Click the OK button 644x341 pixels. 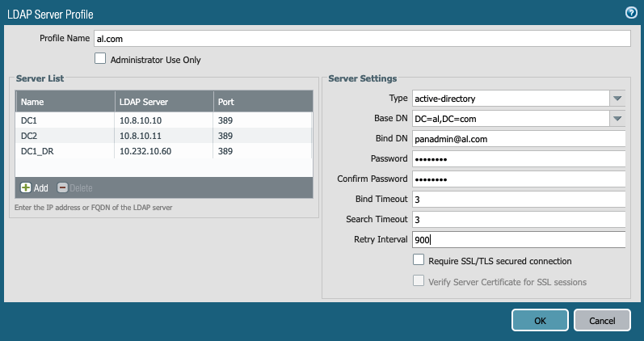(x=540, y=320)
